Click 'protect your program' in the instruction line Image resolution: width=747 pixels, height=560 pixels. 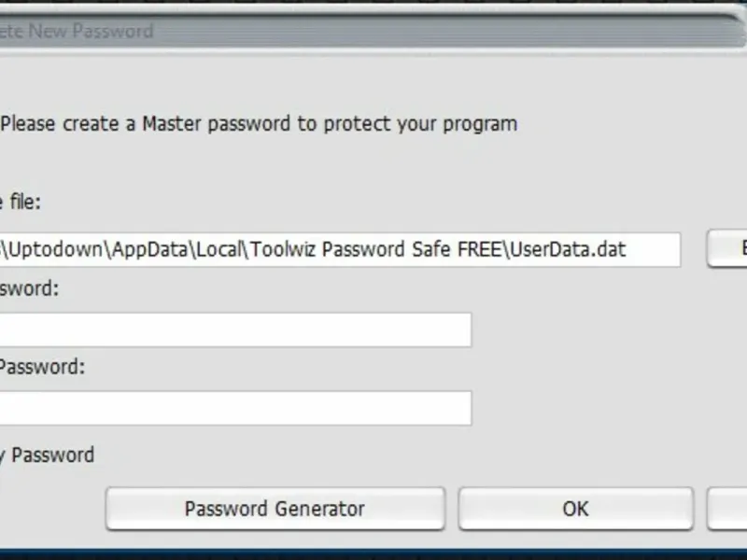click(x=419, y=123)
